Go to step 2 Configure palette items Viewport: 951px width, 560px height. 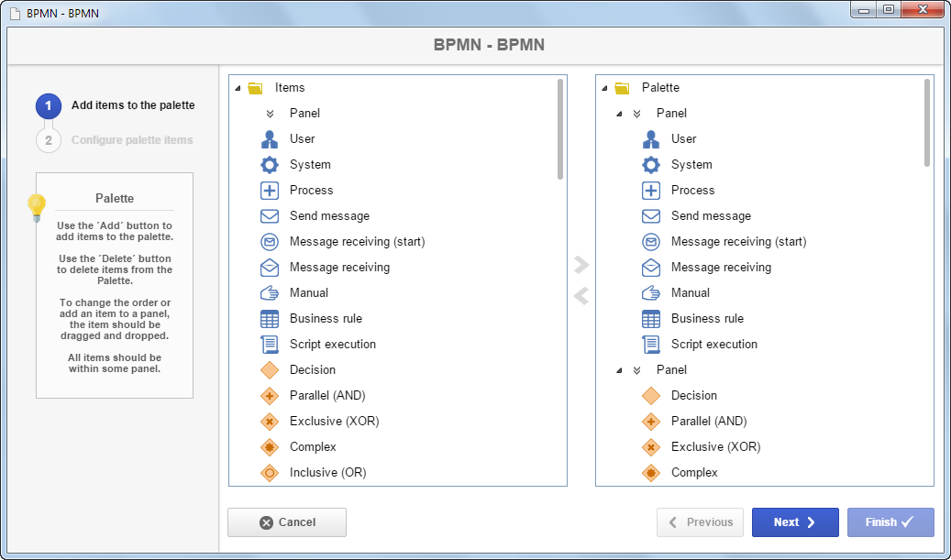tap(49, 140)
